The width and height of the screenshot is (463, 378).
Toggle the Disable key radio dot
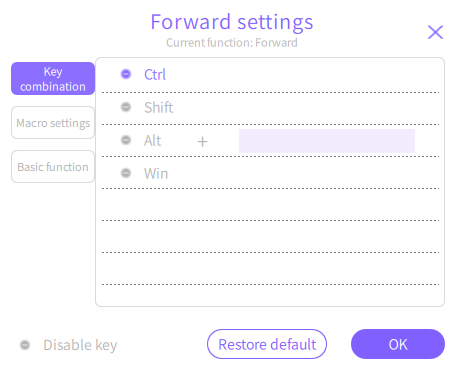pos(25,345)
